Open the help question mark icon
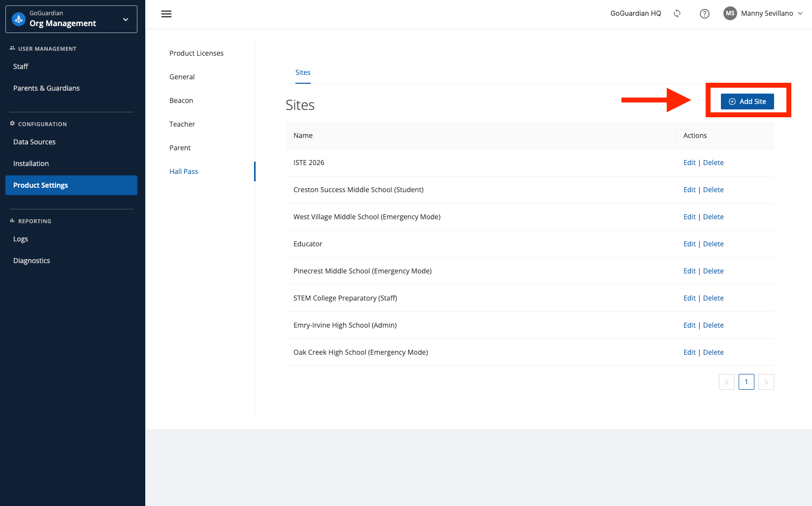Viewport: 812px width, 506px height. click(x=705, y=14)
